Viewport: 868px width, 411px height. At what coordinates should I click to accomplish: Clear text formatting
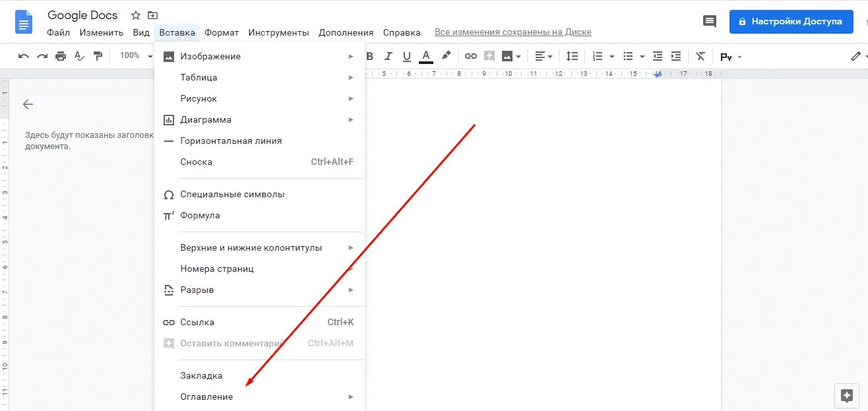pyautogui.click(x=700, y=56)
